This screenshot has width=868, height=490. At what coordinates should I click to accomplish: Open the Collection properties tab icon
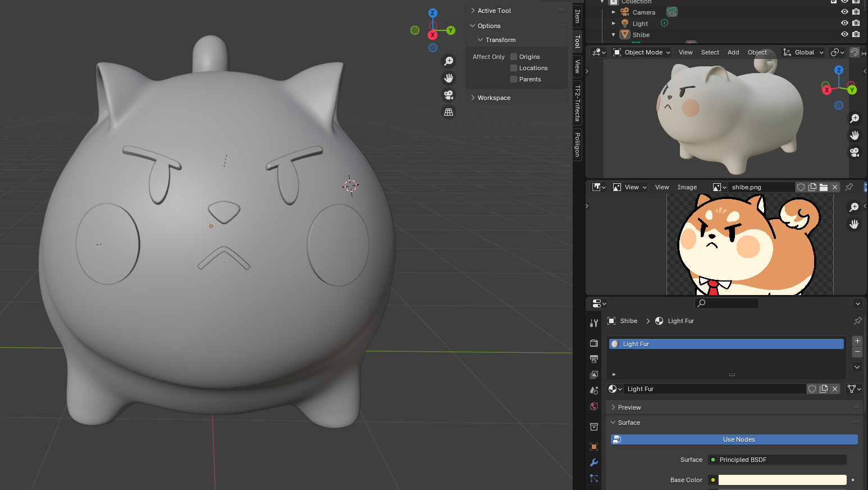(594, 427)
